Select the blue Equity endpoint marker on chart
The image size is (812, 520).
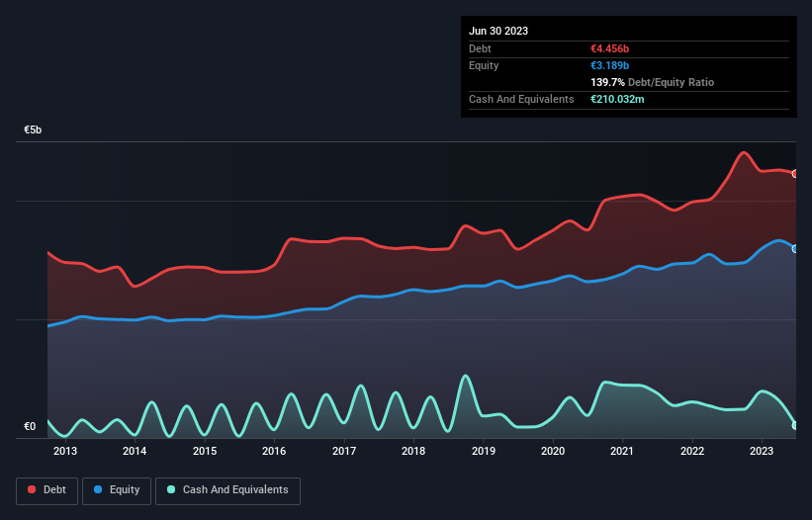pos(795,249)
